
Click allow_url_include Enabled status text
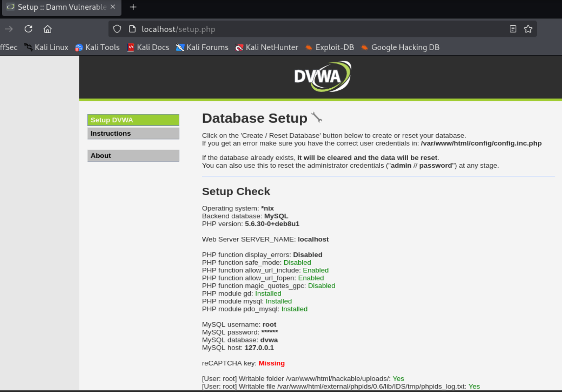(316, 271)
